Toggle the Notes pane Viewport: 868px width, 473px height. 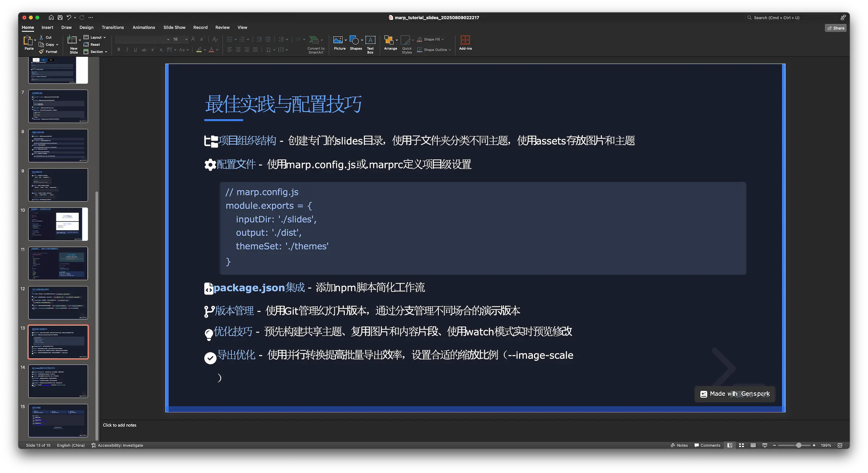tap(679, 445)
